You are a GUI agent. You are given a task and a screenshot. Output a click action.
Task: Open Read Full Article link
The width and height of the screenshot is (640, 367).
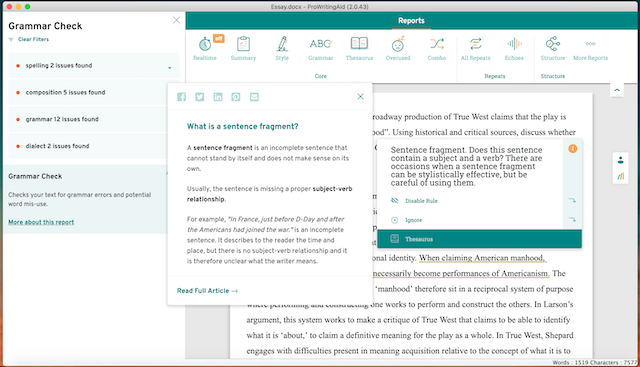click(207, 291)
